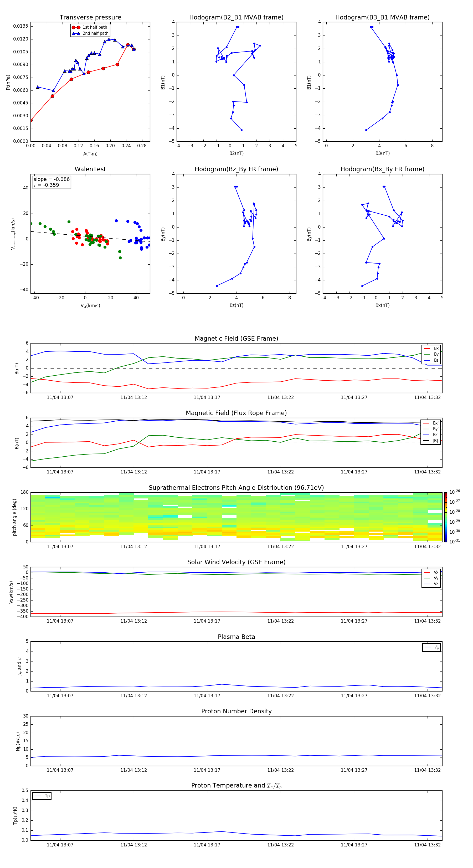Image resolution: width=473 pixels, height=868 pixels.
Task: Click the "WalenTest" plot title
Action: (90, 169)
